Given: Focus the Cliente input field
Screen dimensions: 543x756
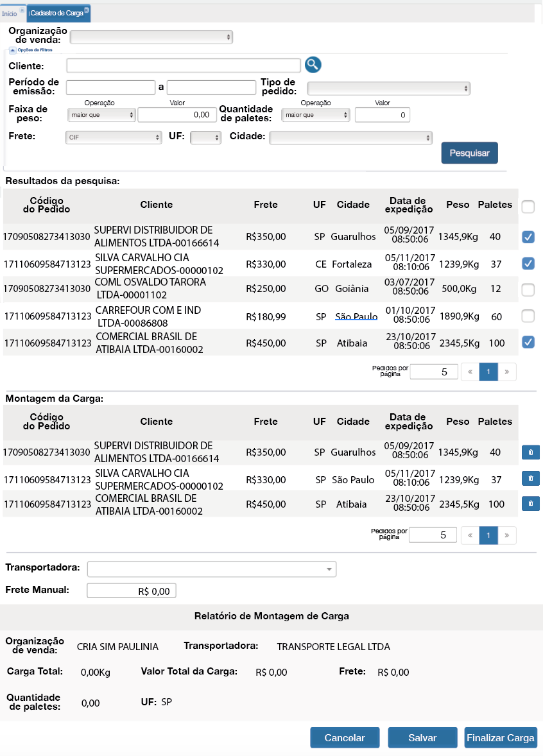Looking at the screenshot, I should [184, 65].
